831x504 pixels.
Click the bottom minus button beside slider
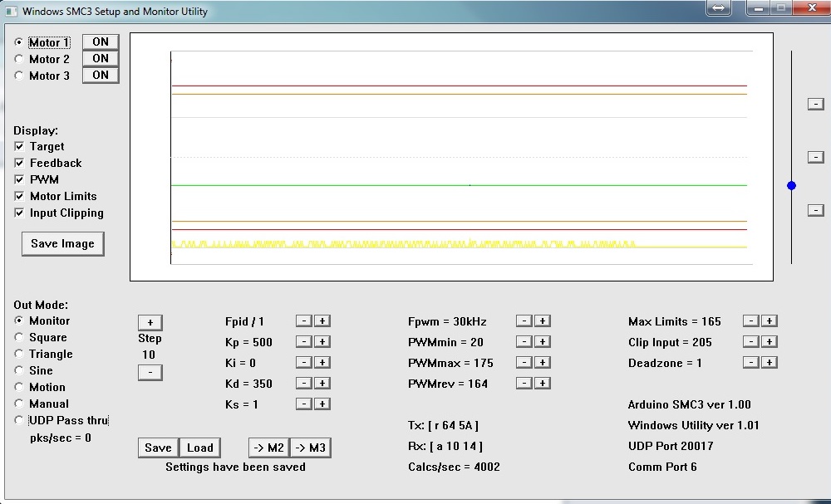[816, 210]
